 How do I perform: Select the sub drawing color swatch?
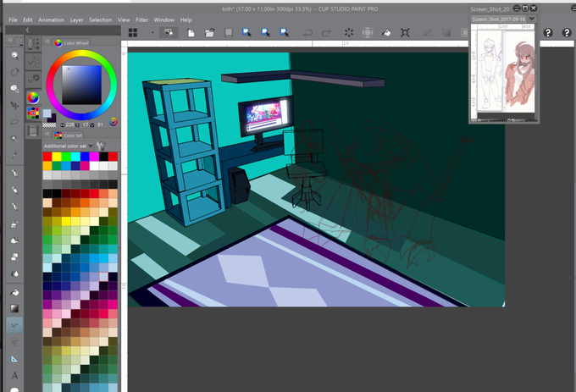coord(53,119)
